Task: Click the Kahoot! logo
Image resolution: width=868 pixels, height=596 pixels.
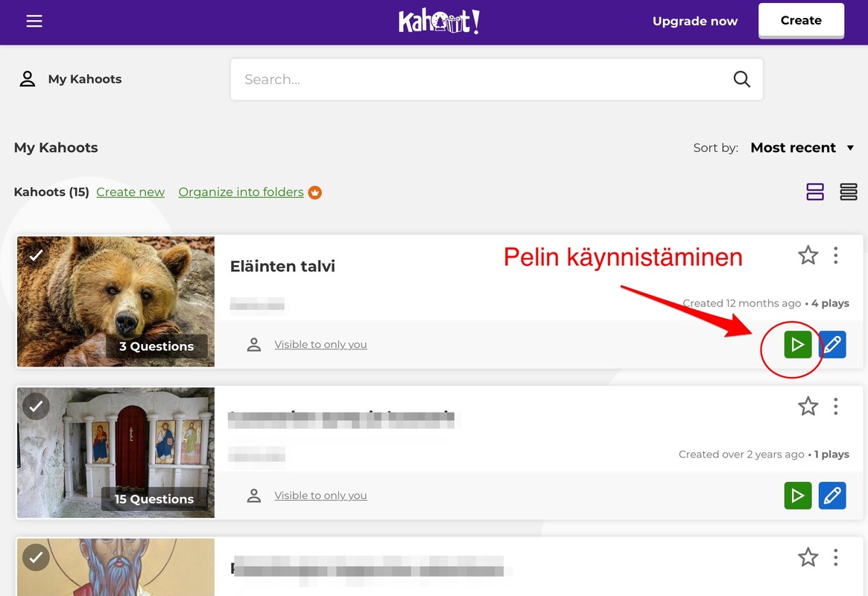Action: [x=439, y=22]
